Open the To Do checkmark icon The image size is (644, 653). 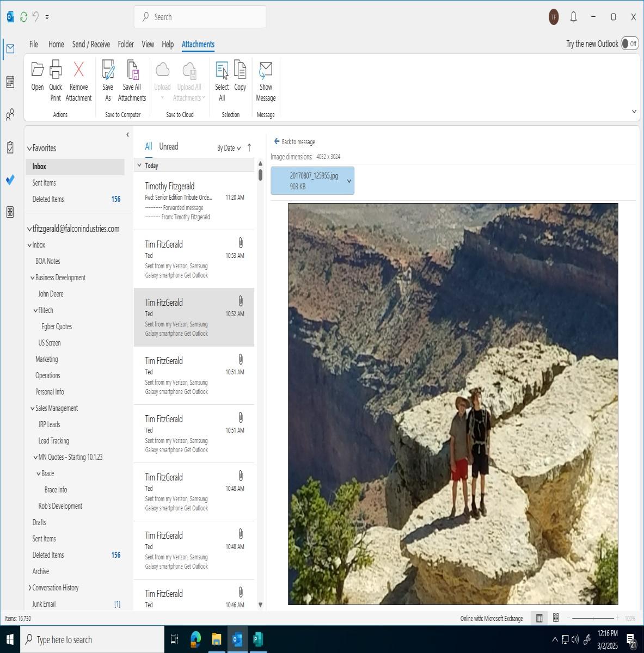tap(10, 180)
